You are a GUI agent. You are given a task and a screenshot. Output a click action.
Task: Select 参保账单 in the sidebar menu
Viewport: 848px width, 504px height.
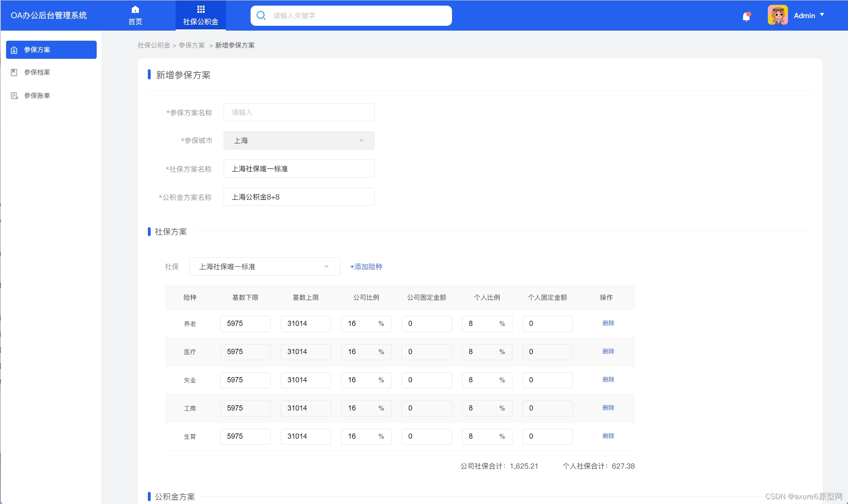[37, 95]
